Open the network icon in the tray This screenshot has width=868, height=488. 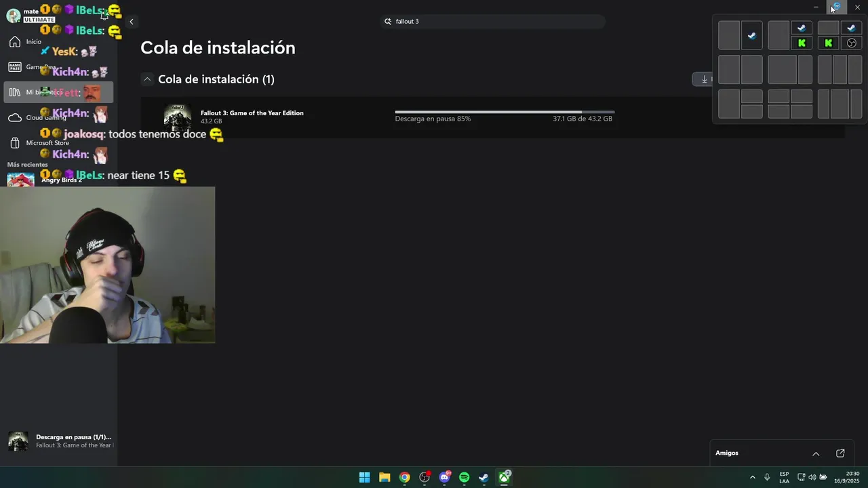[x=801, y=477]
